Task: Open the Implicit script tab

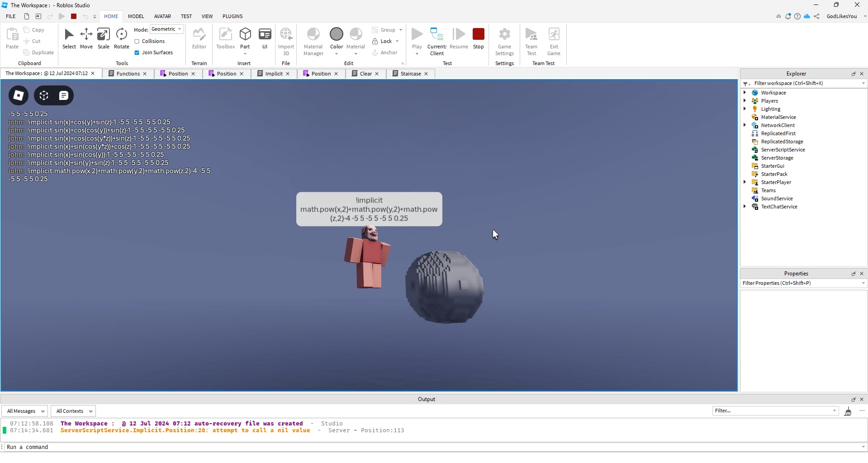Action: point(274,73)
